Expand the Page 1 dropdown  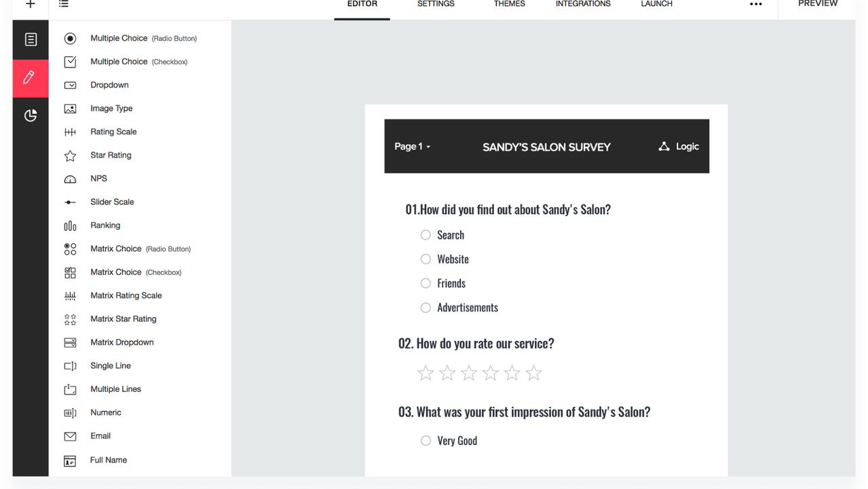tap(413, 146)
